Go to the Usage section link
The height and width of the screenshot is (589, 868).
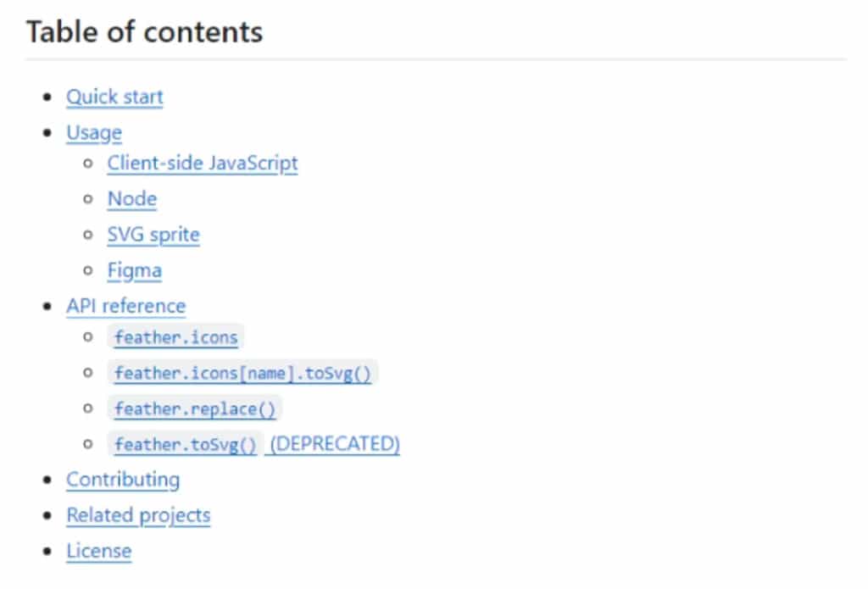click(94, 133)
